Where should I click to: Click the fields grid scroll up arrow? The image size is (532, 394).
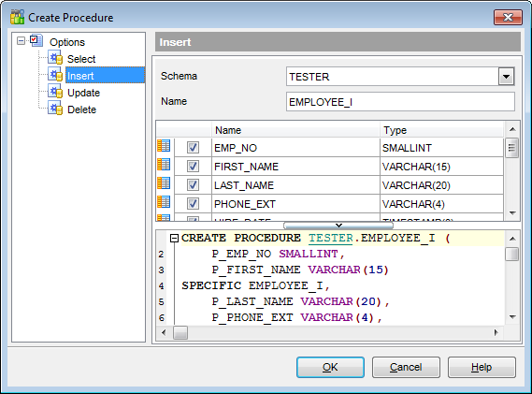click(x=512, y=129)
